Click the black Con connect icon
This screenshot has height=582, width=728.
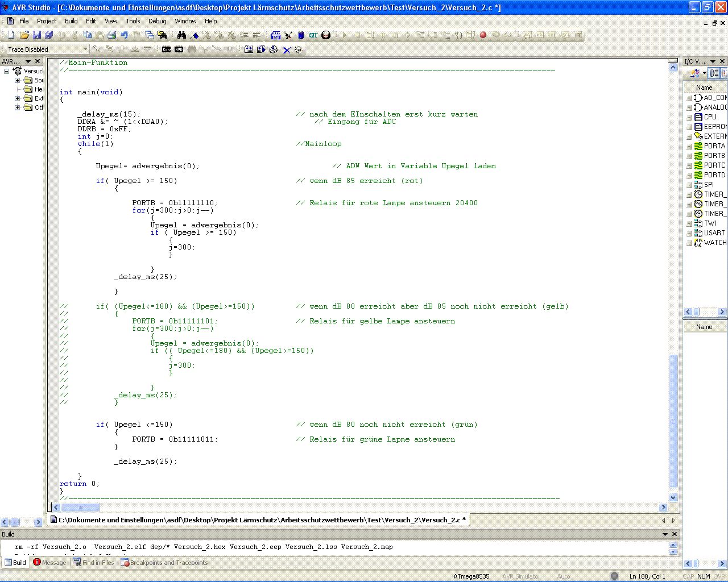pyautogui.click(x=167, y=49)
